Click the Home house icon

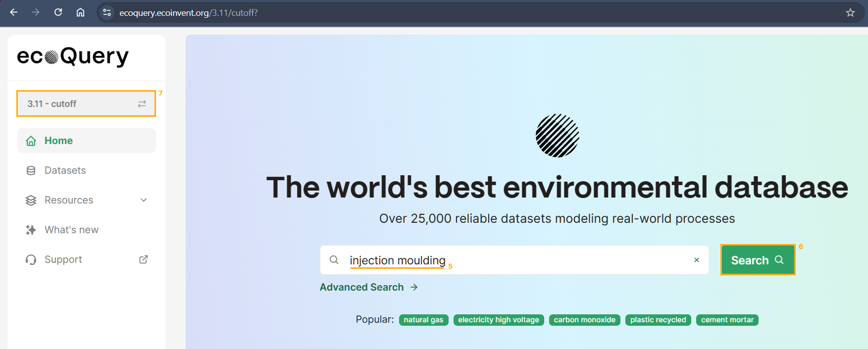[x=31, y=141]
